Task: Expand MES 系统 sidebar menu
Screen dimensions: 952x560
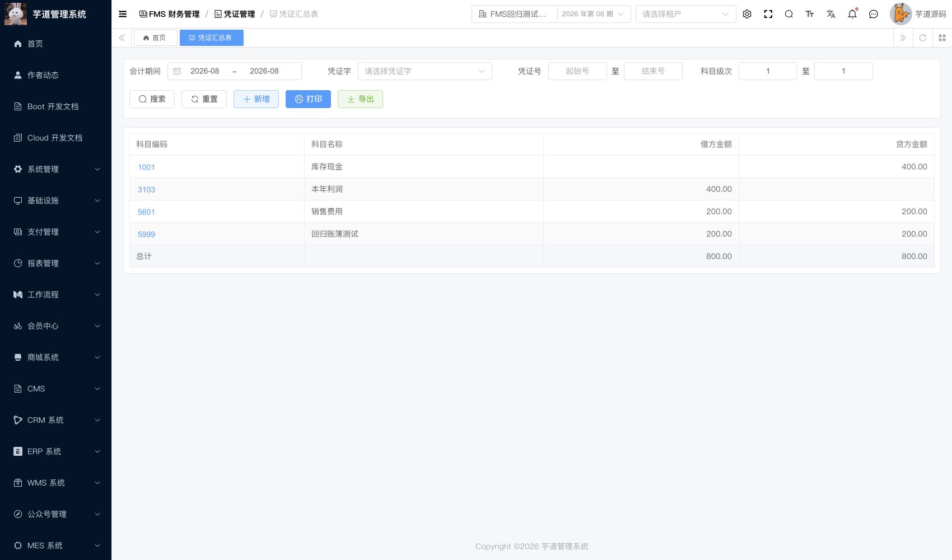Action: [55, 545]
